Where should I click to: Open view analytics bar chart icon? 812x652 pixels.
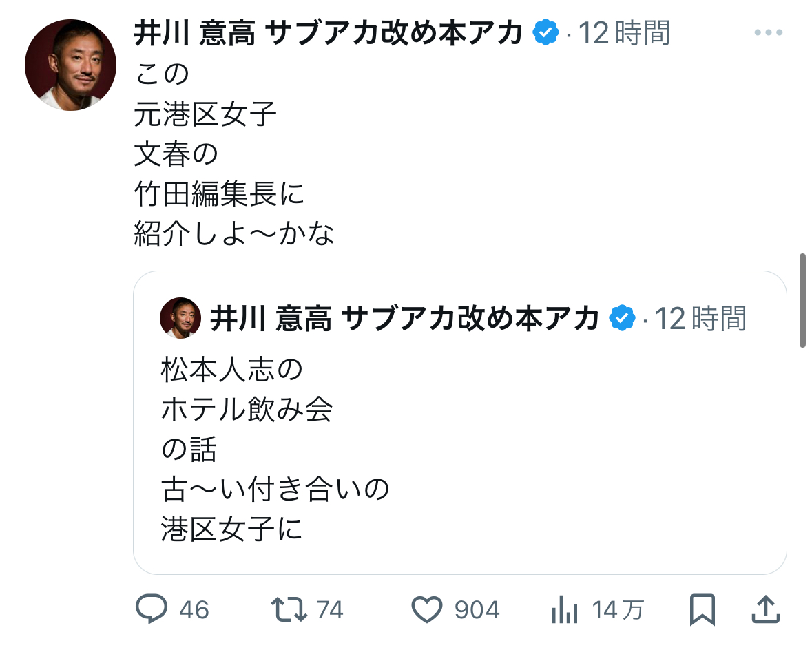(x=565, y=609)
